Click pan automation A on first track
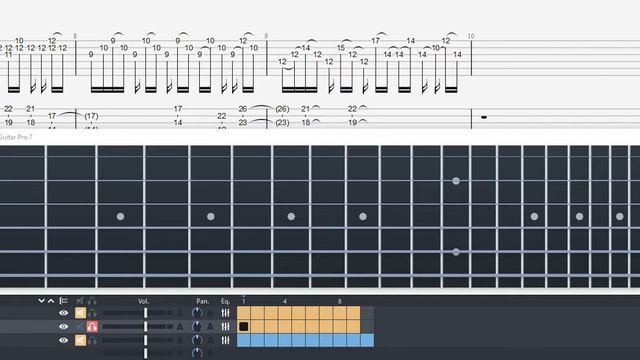 click(210, 313)
